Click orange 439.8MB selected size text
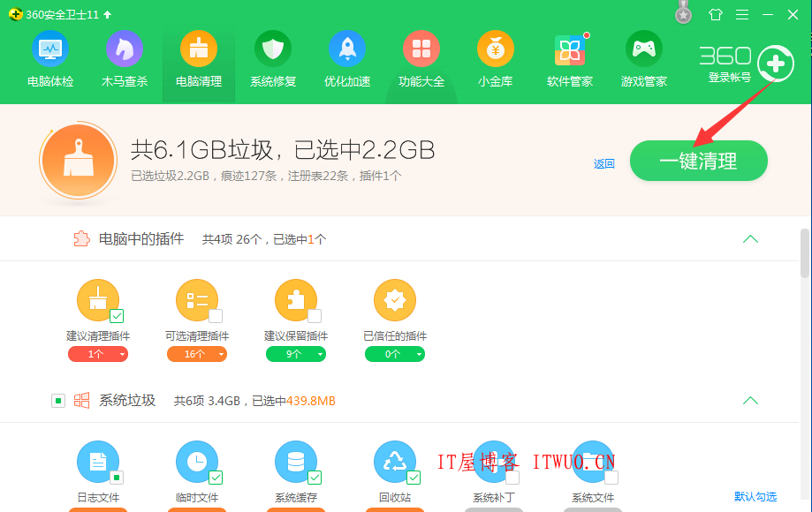This screenshot has height=512, width=812. click(311, 401)
